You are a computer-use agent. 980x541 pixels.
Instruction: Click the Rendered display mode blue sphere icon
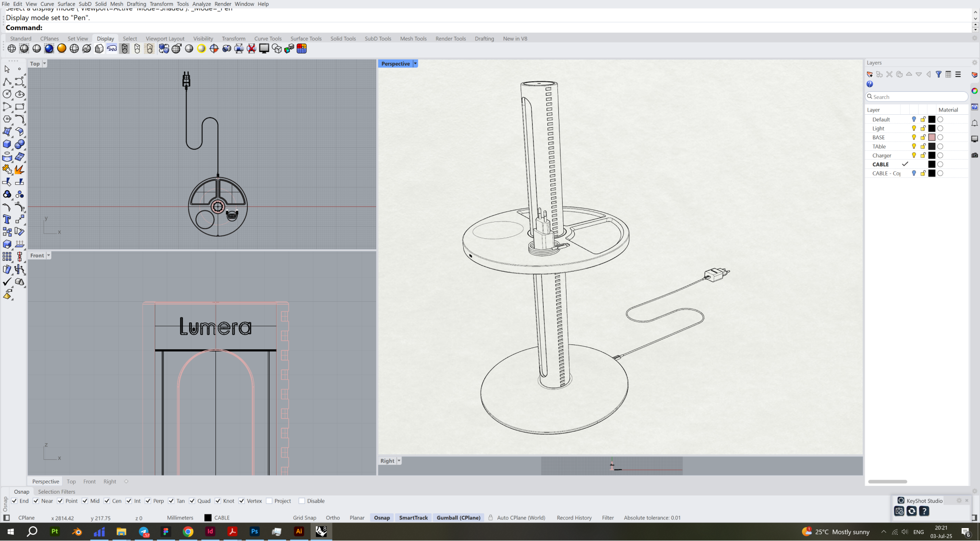pos(49,49)
